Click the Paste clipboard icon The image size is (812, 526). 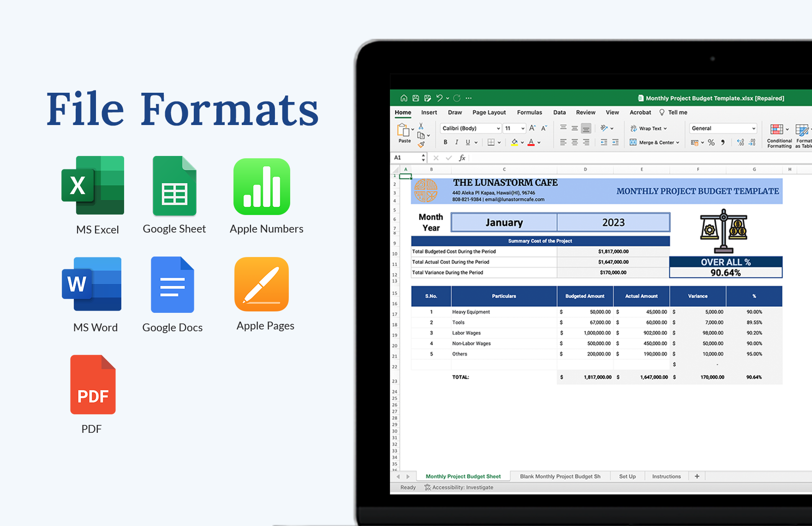[x=403, y=130]
